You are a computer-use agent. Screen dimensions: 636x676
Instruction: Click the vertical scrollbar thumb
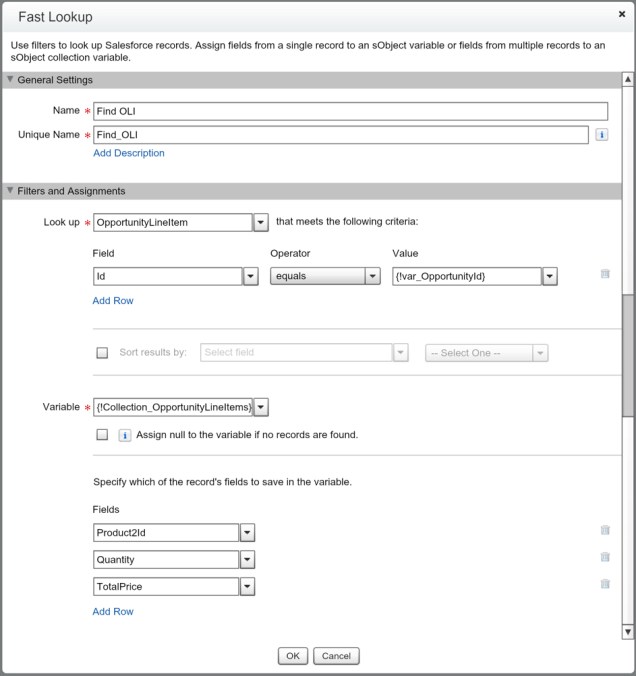click(627, 355)
